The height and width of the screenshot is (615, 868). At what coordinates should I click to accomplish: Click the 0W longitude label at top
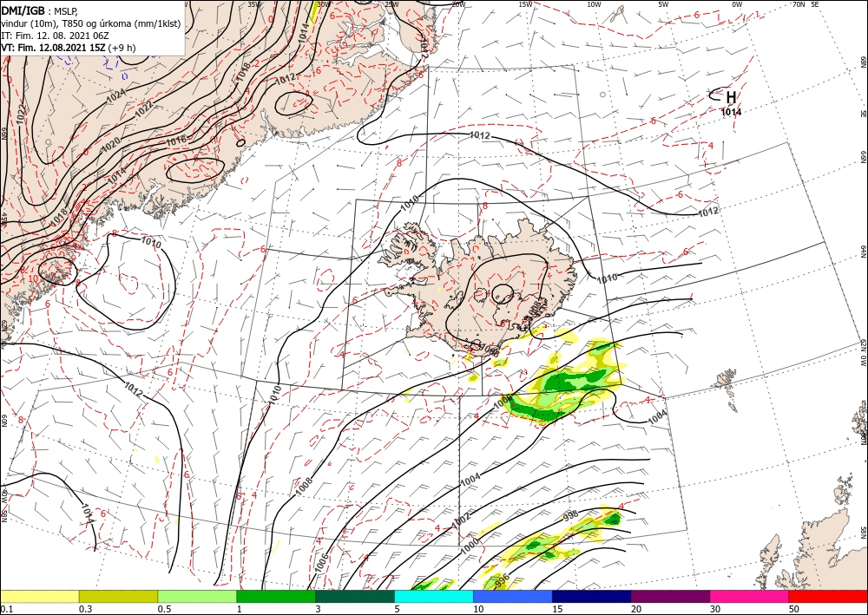[x=737, y=4]
